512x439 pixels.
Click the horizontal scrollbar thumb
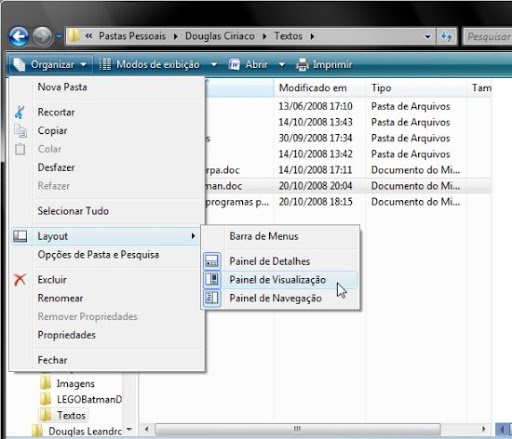click(298, 429)
